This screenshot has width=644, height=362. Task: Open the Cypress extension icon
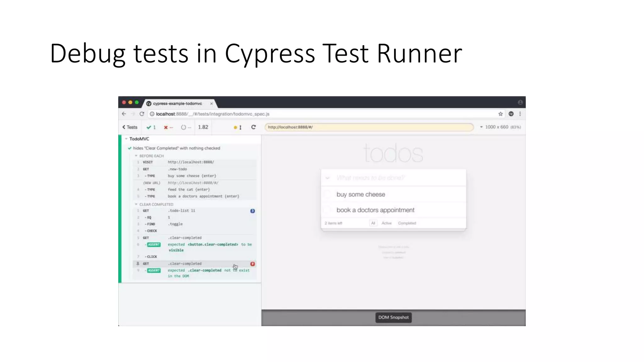click(x=511, y=114)
